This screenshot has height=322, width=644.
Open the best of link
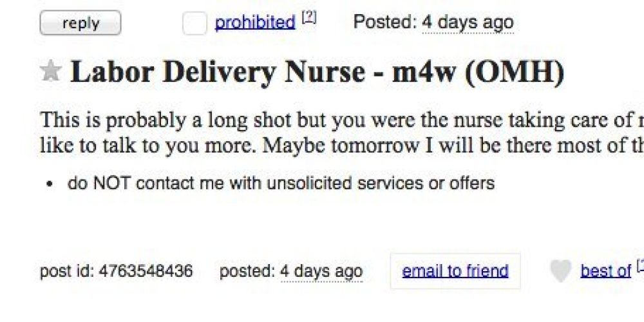pyautogui.click(x=605, y=271)
